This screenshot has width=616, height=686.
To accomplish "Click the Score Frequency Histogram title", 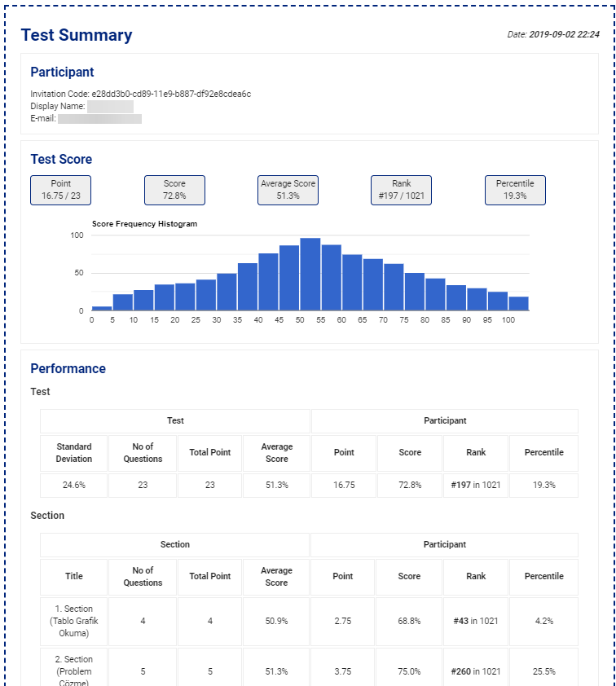I will coord(144,223).
